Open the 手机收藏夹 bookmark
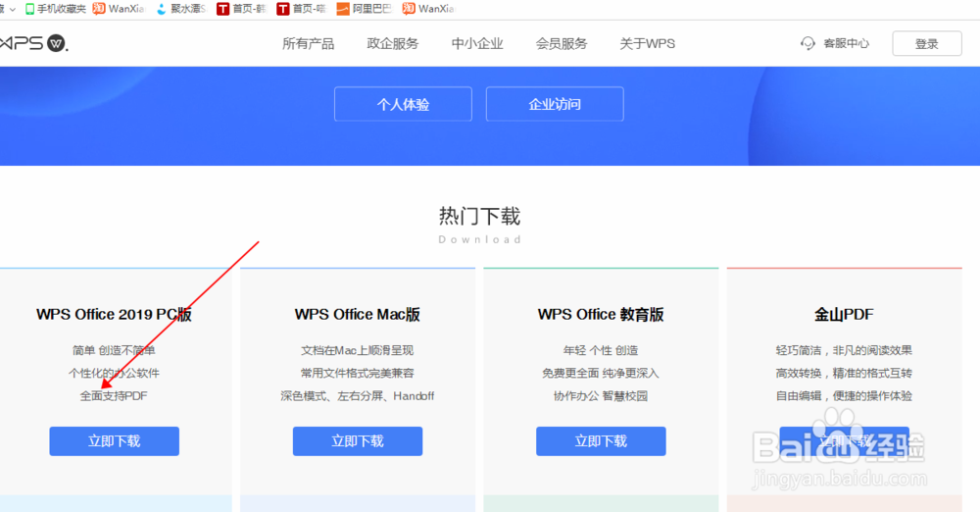 55,9
